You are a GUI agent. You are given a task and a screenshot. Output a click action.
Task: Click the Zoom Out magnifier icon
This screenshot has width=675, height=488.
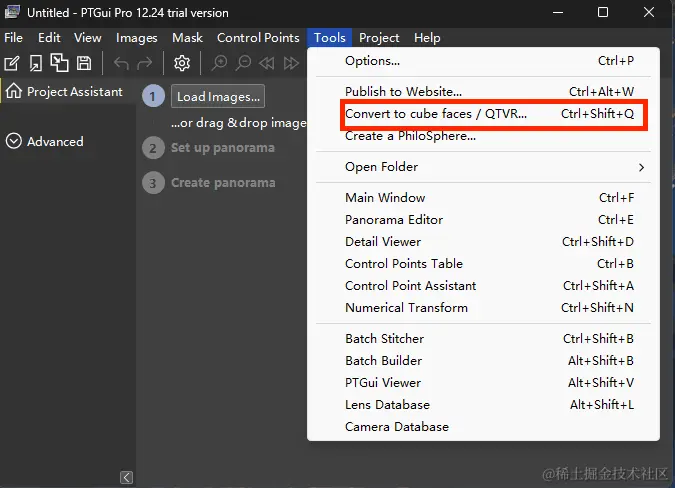243,63
